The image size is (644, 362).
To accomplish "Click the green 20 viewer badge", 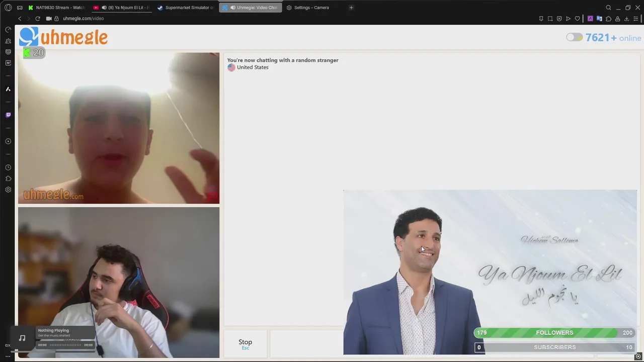I will (34, 52).
